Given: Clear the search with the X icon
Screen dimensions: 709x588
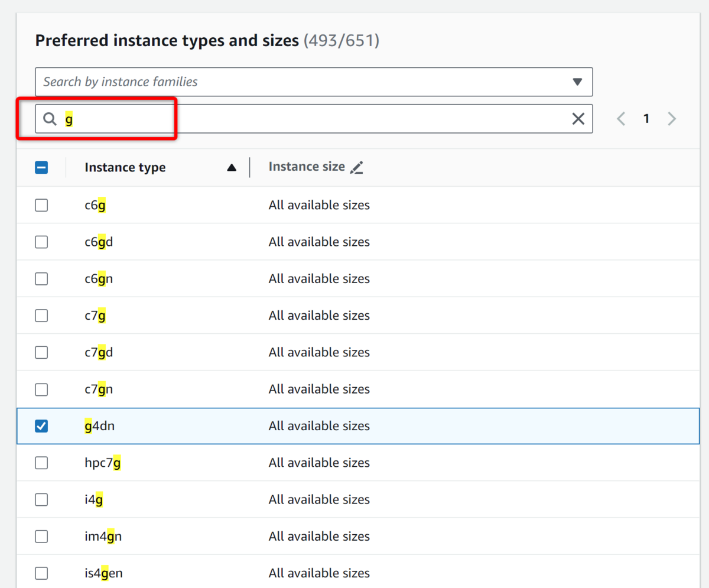Looking at the screenshot, I should pos(578,119).
